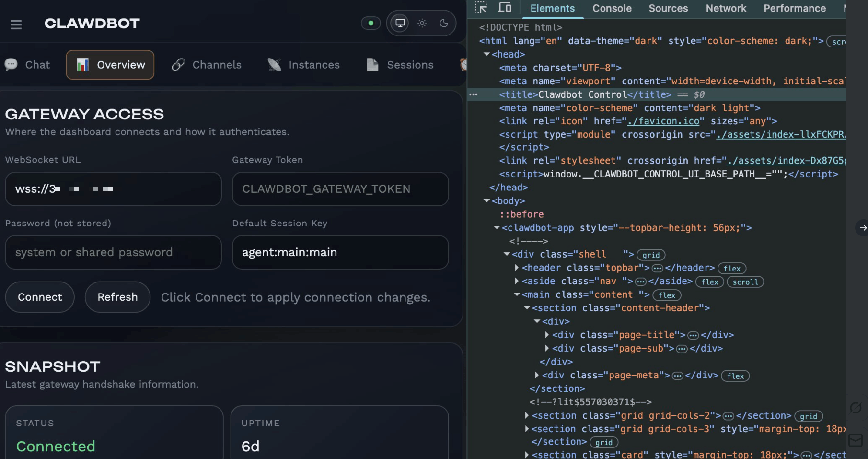Open the Sessions tab

399,65
